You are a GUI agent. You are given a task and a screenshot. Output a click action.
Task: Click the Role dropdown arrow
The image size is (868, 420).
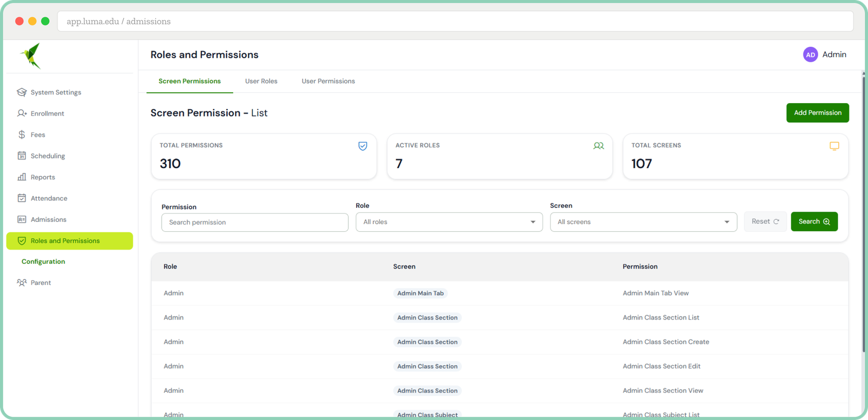click(x=533, y=222)
